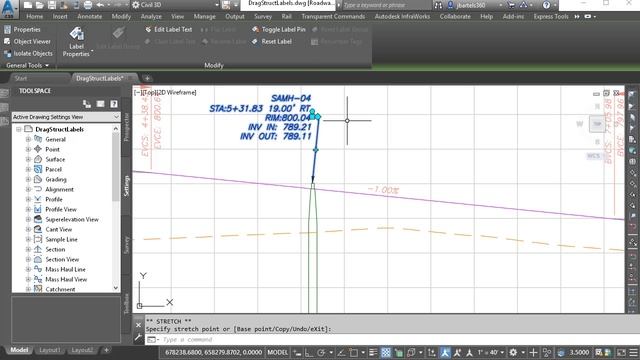The width and height of the screenshot is (640, 360).
Task: Open the Modify ribbon tab
Action: tap(121, 17)
